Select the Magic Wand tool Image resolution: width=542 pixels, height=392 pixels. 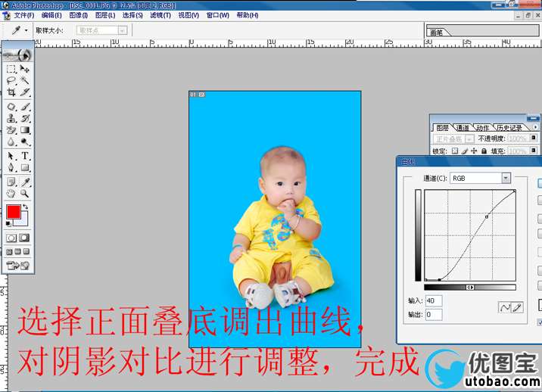pos(24,80)
